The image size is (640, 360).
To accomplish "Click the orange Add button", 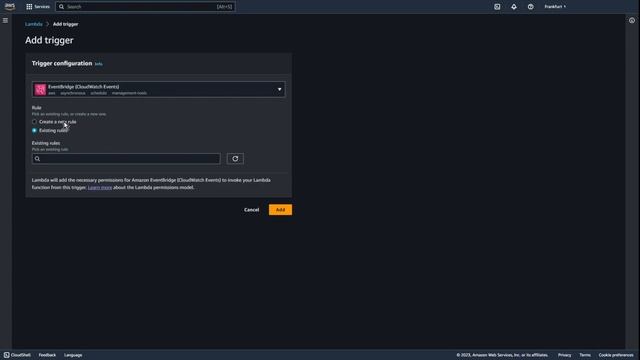I will [x=280, y=210].
